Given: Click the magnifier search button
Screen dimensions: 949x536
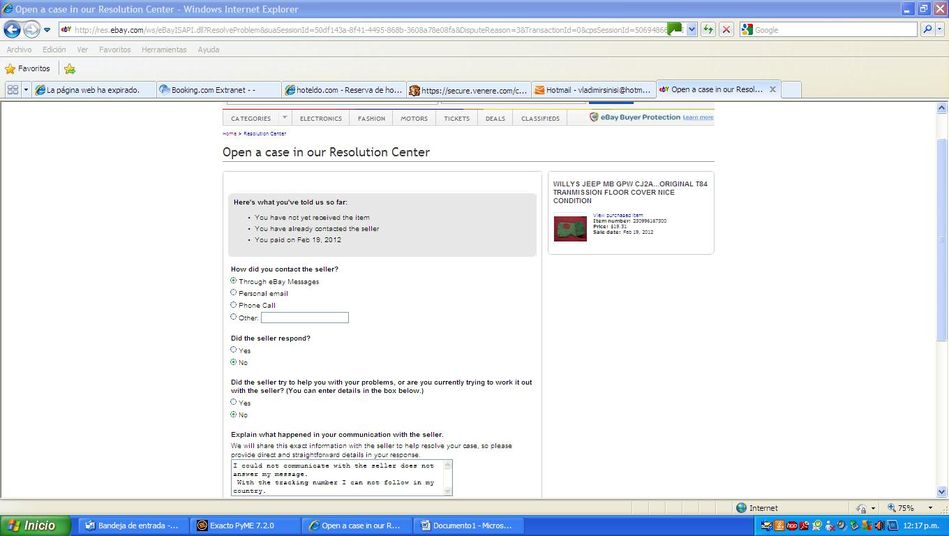Looking at the screenshot, I should coord(927,29).
